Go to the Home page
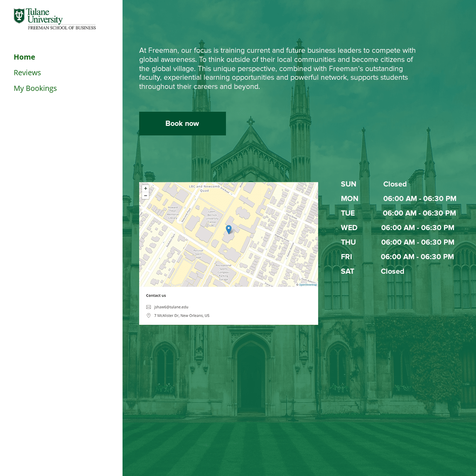This screenshot has height=476, width=476. click(25, 57)
